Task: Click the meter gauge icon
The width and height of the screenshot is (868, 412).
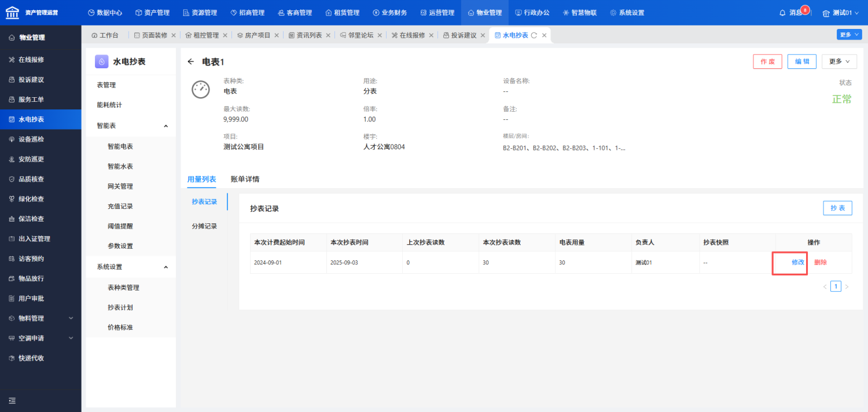Action: [x=200, y=89]
